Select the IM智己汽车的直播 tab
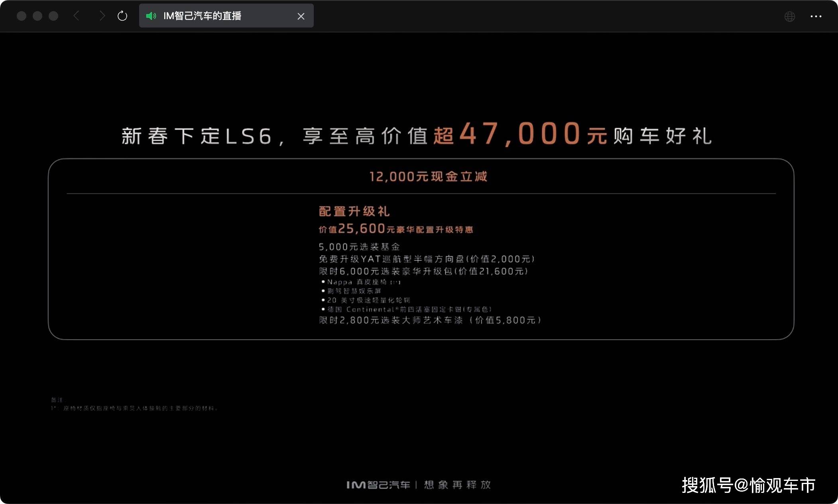The height and width of the screenshot is (504, 838). click(x=226, y=16)
